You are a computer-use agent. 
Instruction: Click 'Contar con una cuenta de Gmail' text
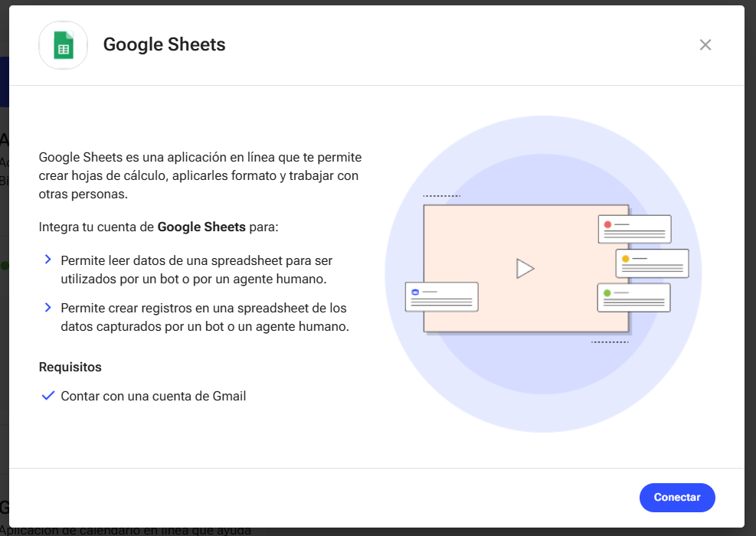(x=153, y=396)
